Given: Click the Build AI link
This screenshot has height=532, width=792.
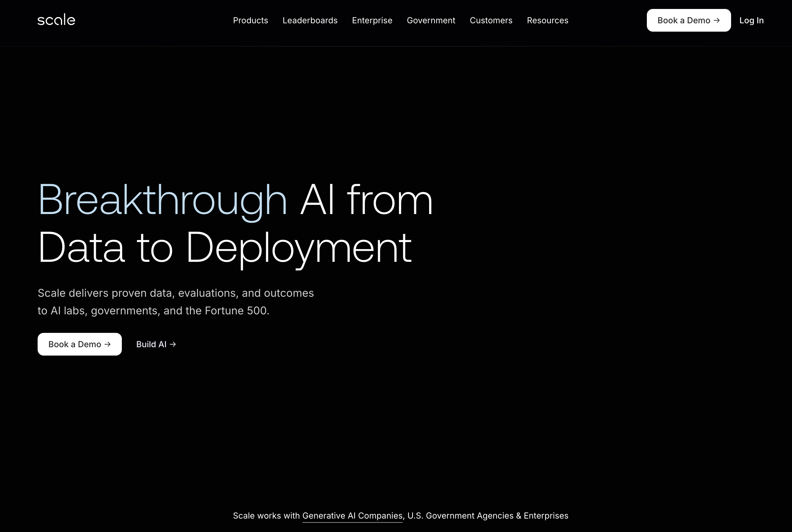Looking at the screenshot, I should [x=155, y=344].
